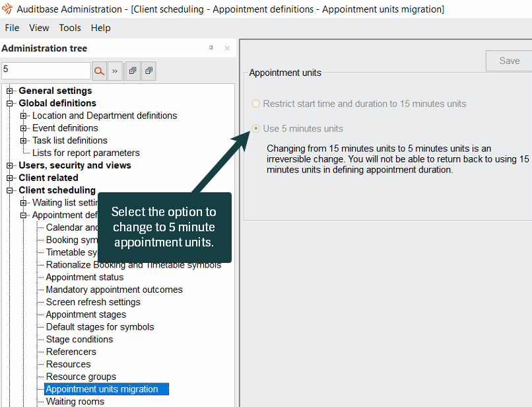The height and width of the screenshot is (407, 532).
Task: Select Location and Department definitions label
Action: (104, 116)
